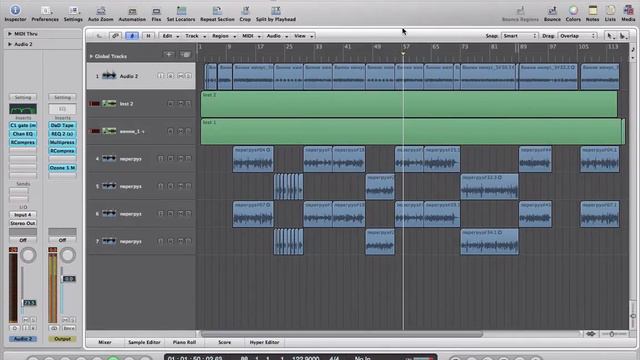Open the MIDI local menu
640x360 pixels.
(x=251, y=36)
